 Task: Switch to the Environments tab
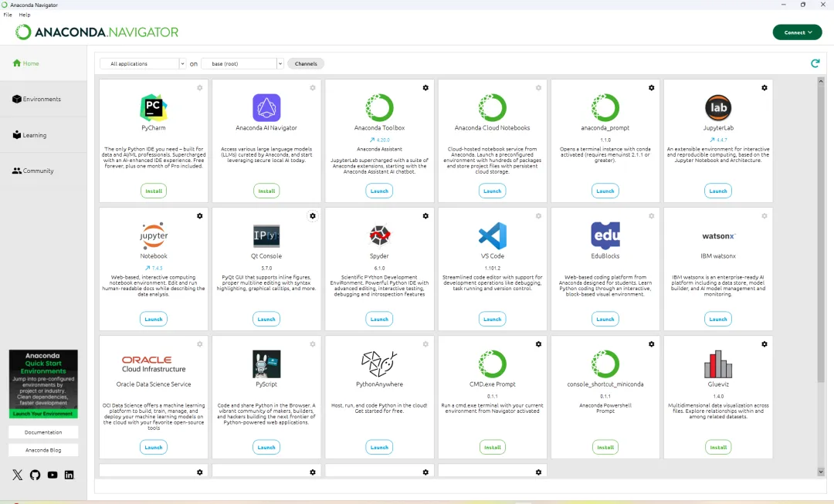(x=43, y=99)
